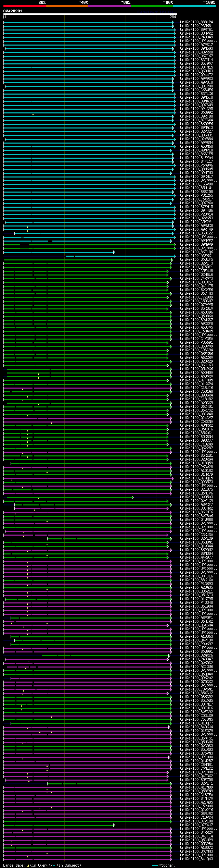Select UniRef100_B3TLX6 label
219x868 pixels.
pos(196,94)
